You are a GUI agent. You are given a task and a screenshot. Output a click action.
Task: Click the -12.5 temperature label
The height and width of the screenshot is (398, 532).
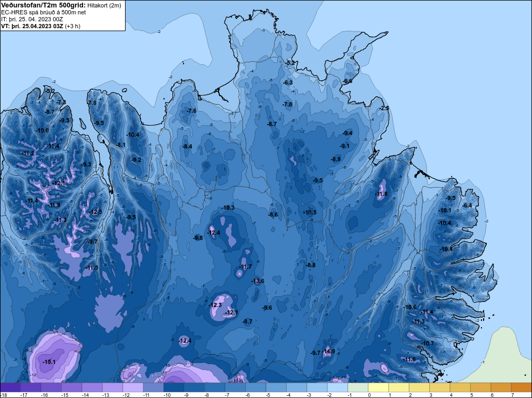[95, 212]
